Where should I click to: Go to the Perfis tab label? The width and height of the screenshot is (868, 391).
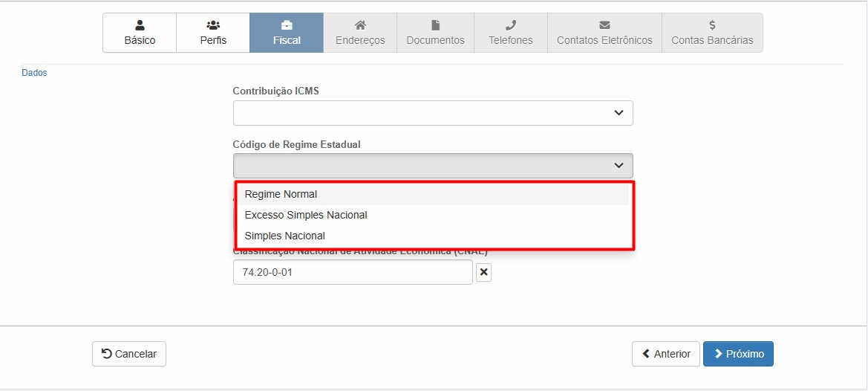click(213, 40)
